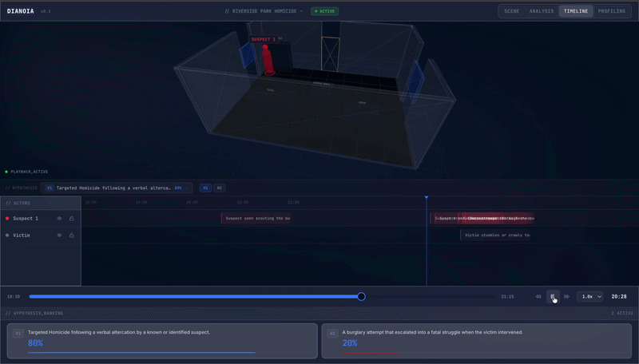Select the blue playhead marker on the timeline
This screenshot has height=364, width=639.
pos(427,197)
